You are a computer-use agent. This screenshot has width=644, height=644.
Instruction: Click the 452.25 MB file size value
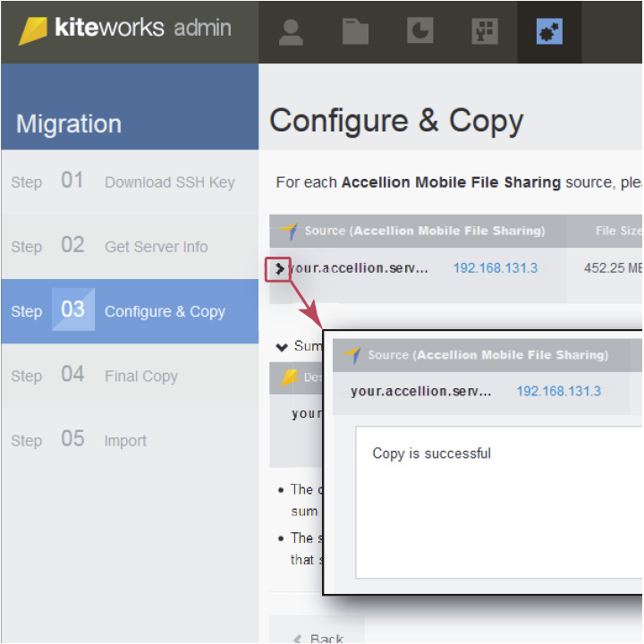click(x=613, y=268)
